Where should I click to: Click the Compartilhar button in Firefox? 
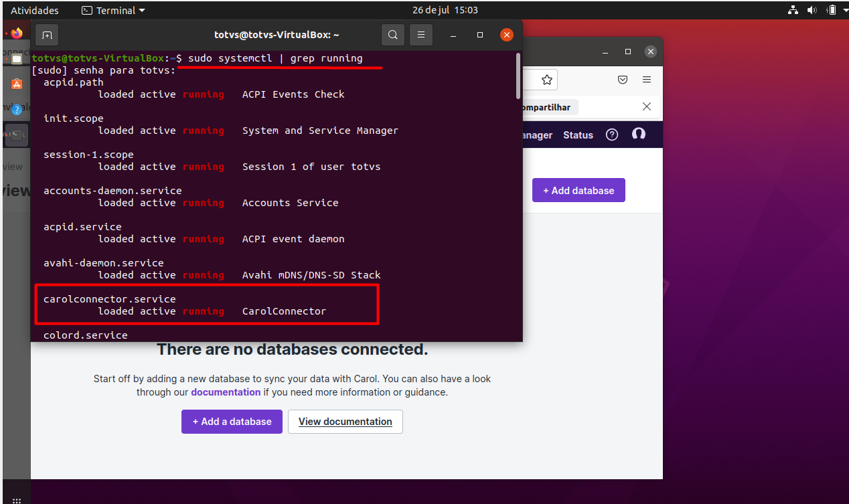[549, 107]
